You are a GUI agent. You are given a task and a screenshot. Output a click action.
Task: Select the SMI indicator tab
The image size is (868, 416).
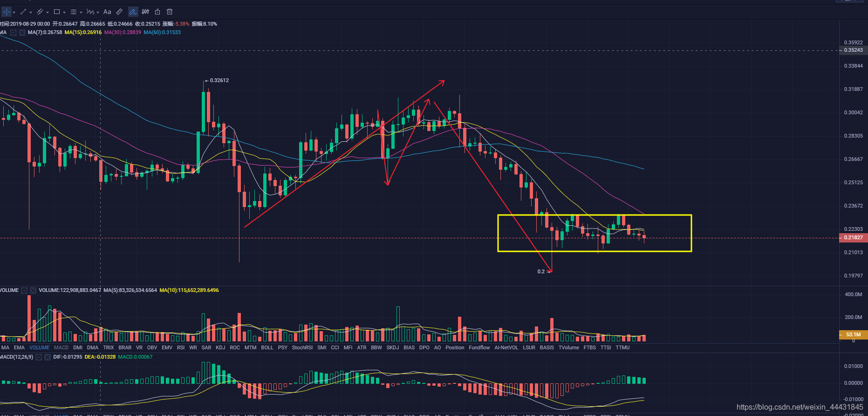[321, 347]
